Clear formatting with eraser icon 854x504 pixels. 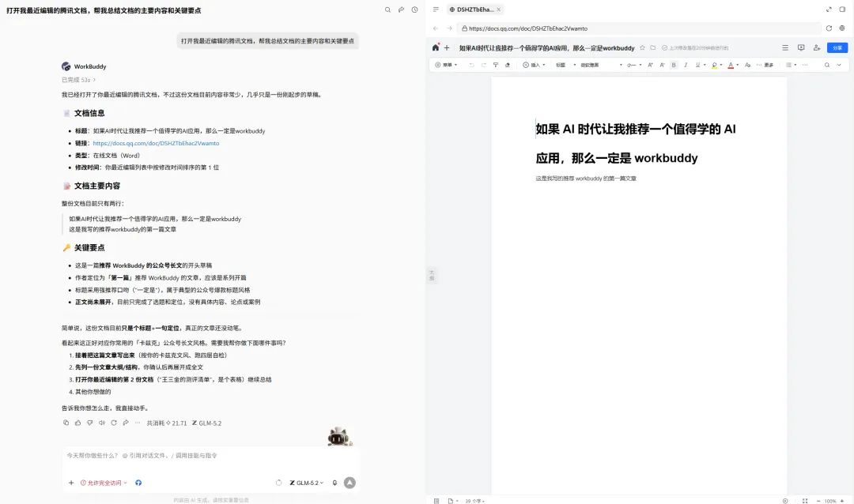[x=508, y=65]
